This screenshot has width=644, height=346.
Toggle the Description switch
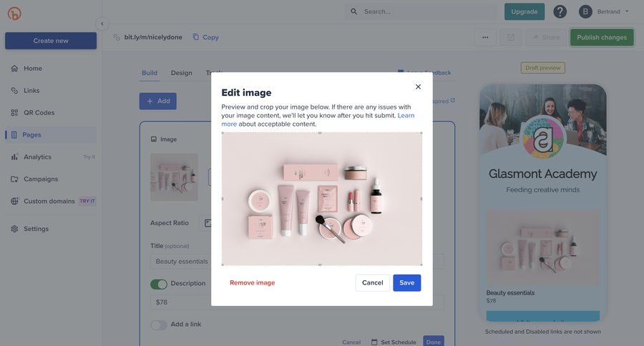[x=159, y=284]
